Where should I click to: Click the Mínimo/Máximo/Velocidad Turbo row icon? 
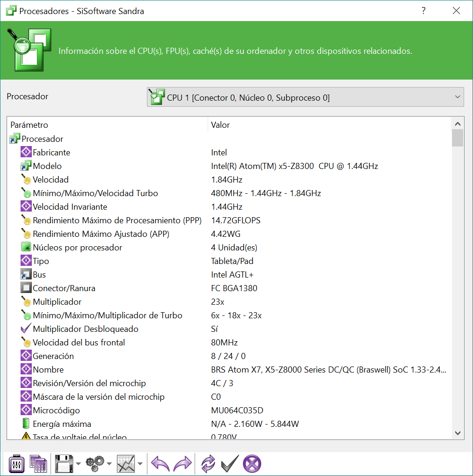point(26,192)
